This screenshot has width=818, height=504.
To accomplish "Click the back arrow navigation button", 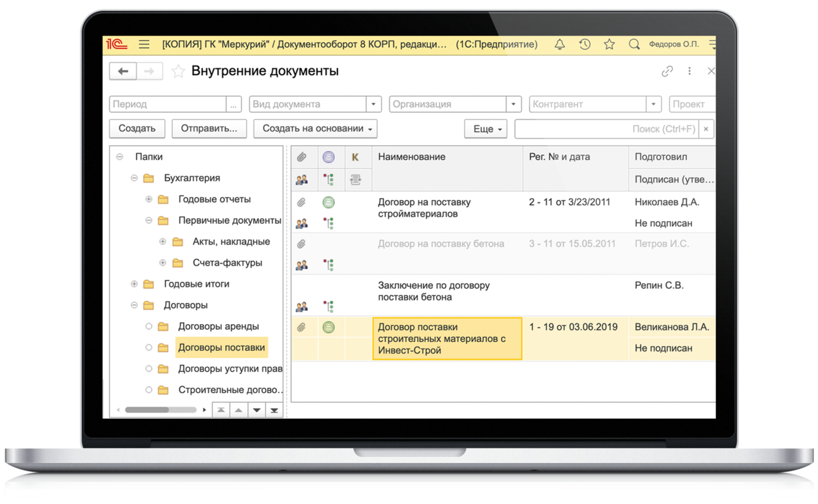I will coord(123,71).
